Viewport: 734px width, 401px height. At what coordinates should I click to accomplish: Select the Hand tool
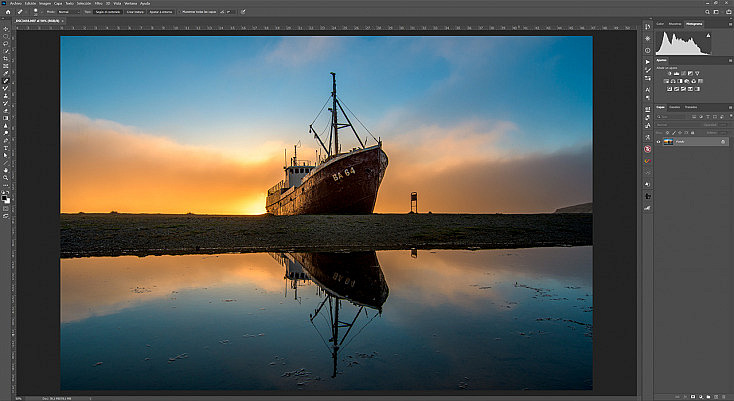[6, 170]
